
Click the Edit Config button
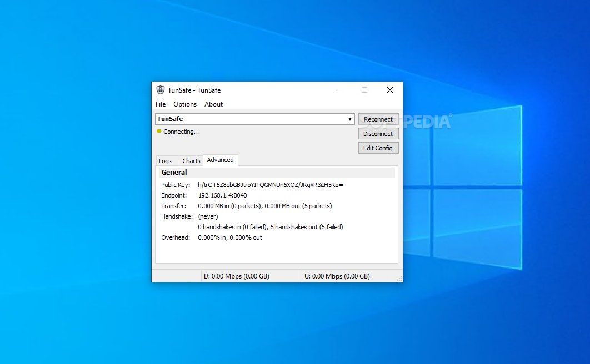[378, 148]
